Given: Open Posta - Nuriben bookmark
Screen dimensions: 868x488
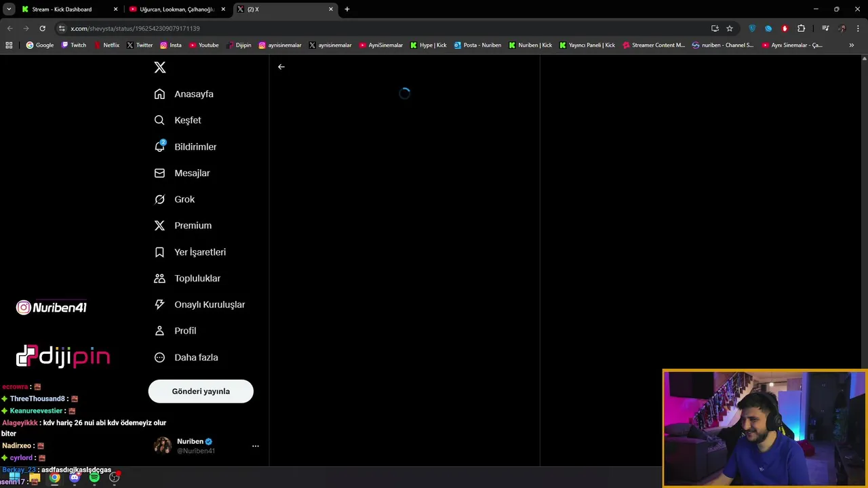Looking at the screenshot, I should [478, 45].
